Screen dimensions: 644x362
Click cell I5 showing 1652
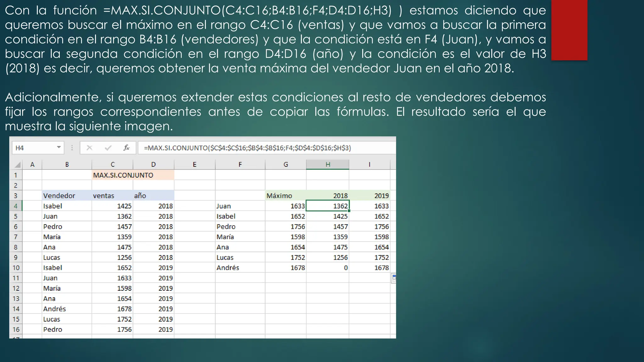(x=369, y=216)
